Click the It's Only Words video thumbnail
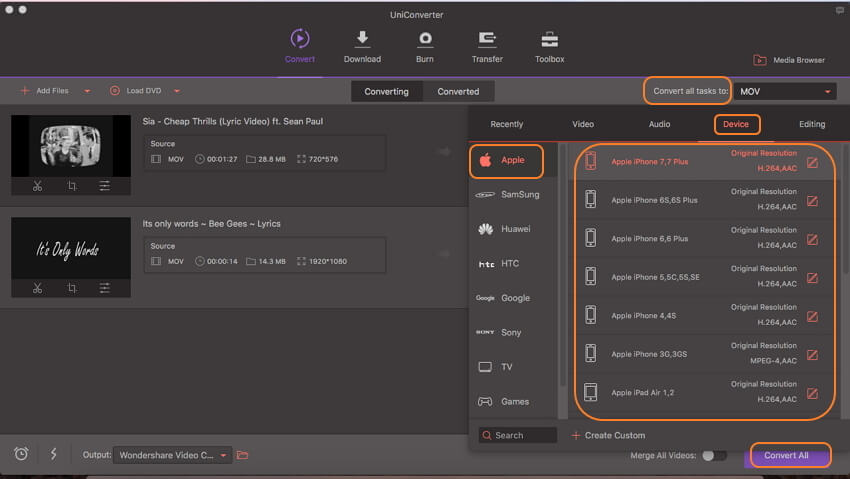Image resolution: width=850 pixels, height=479 pixels. click(71, 248)
